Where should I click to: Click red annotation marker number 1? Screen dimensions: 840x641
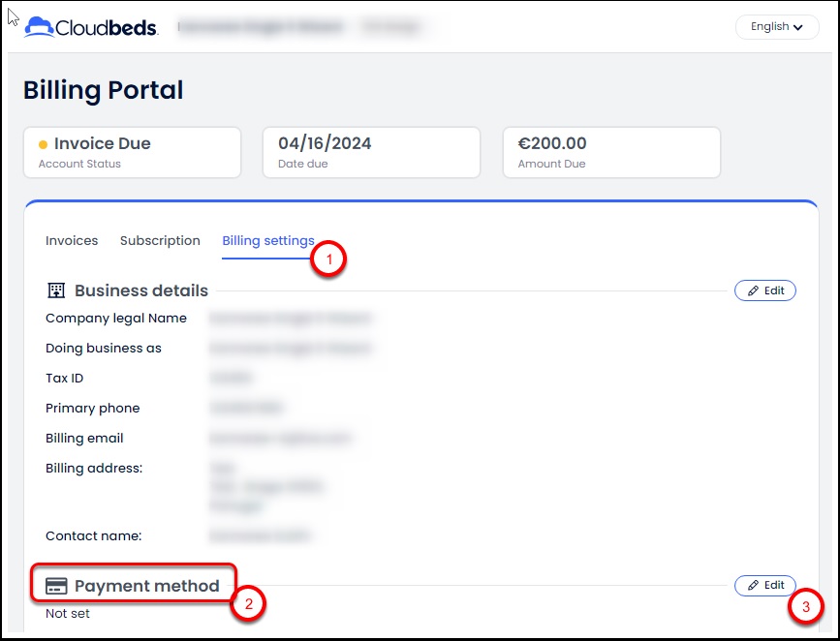[329, 259]
